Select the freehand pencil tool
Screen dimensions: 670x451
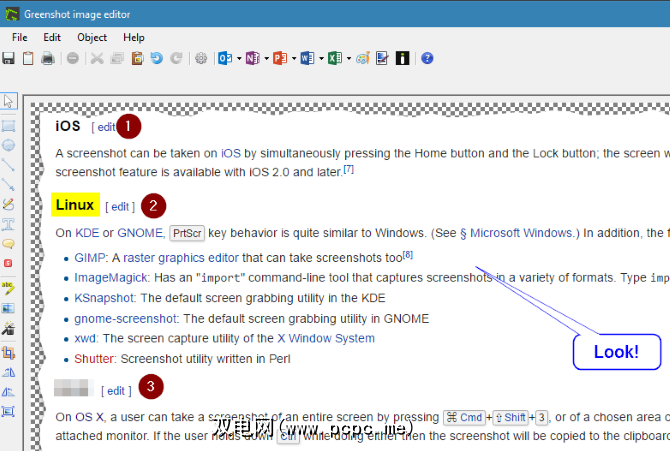click(x=9, y=204)
